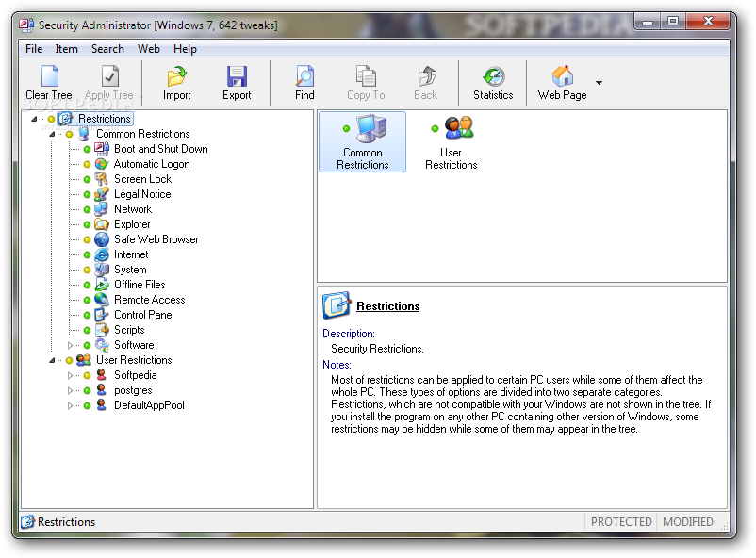
Task: Toggle status dot for Boot and Shut Down
Action: (88, 150)
